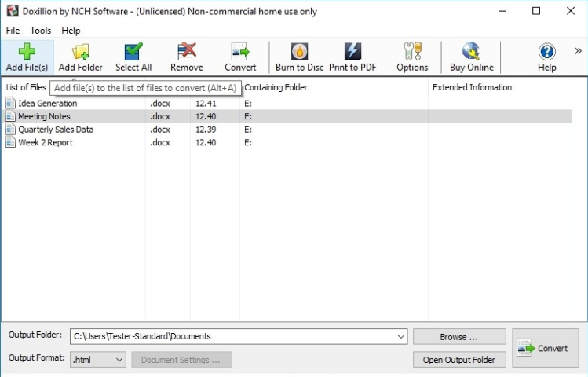Click the Document Settings ... button
This screenshot has width=588, height=377.
(x=181, y=360)
